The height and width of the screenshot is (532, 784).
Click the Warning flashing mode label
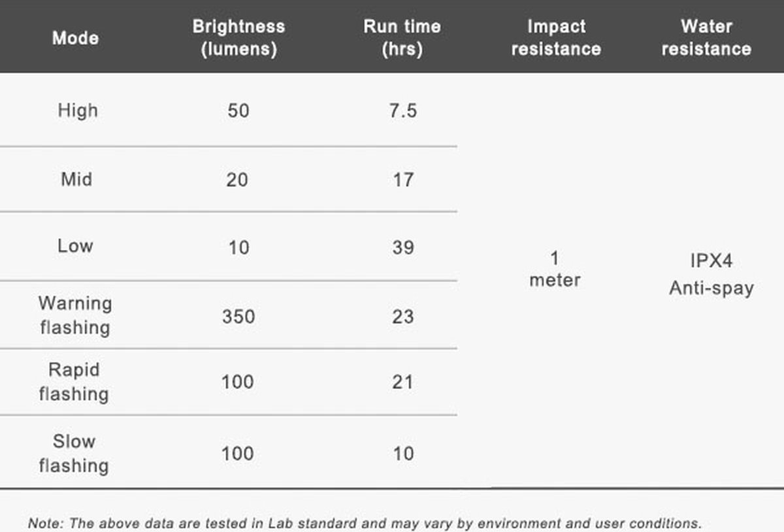tap(74, 315)
